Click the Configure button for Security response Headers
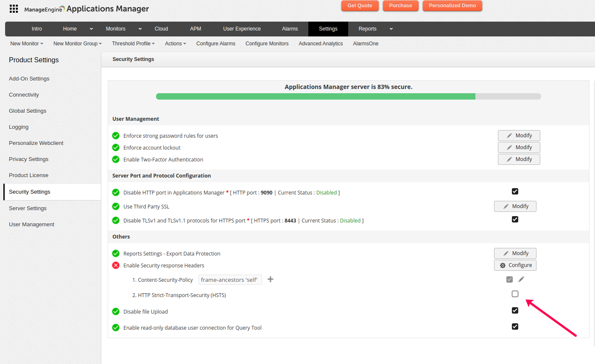 515,265
